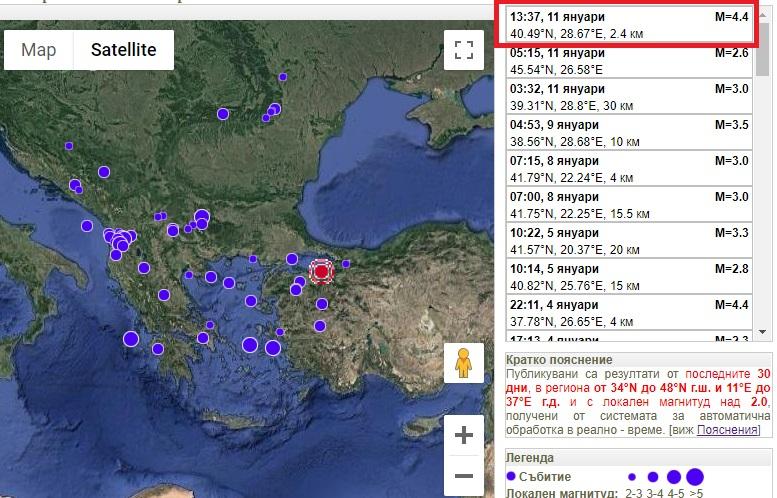Select the 07:00, 8 януари M=3.0 event

tap(627, 205)
